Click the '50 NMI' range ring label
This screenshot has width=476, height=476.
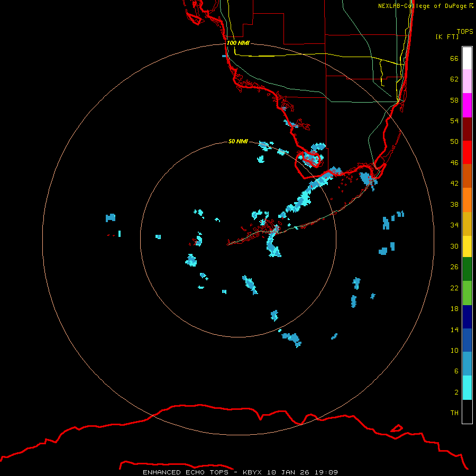238,141
